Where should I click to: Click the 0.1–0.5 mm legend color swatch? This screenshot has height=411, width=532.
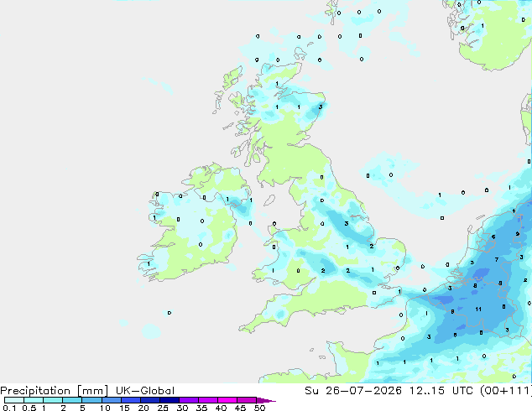coord(14,400)
